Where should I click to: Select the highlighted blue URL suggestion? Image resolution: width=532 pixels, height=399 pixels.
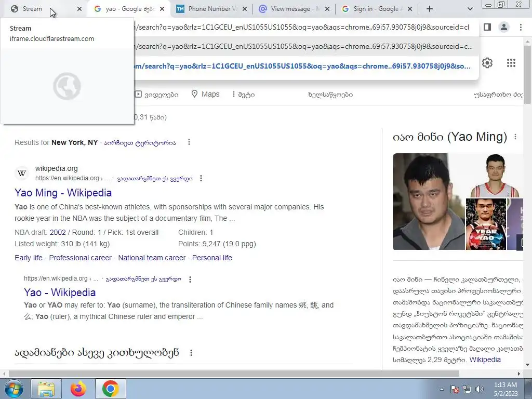302,66
